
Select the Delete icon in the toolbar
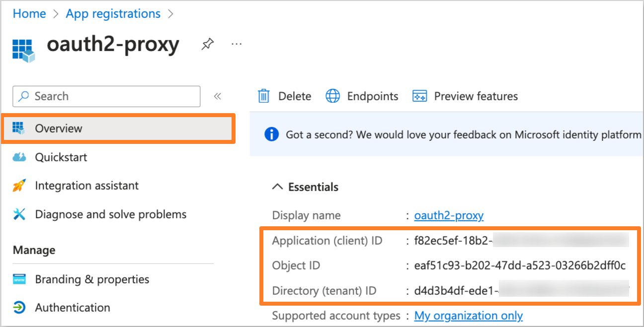pos(263,96)
